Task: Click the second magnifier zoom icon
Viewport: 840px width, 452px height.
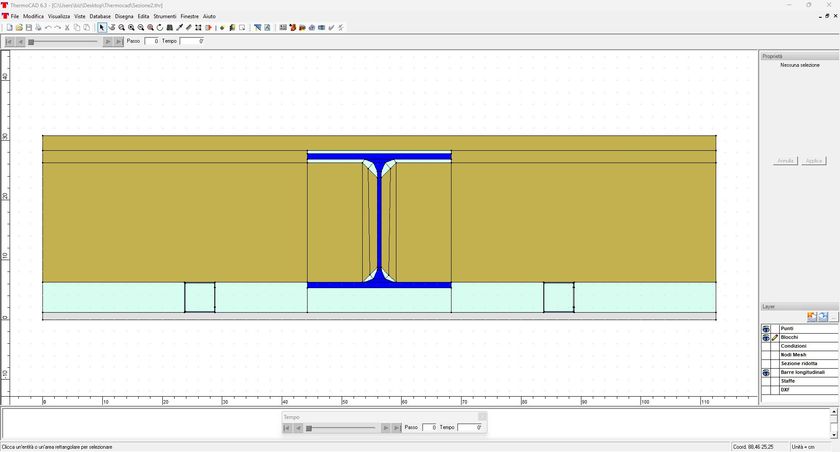Action: pos(131,27)
